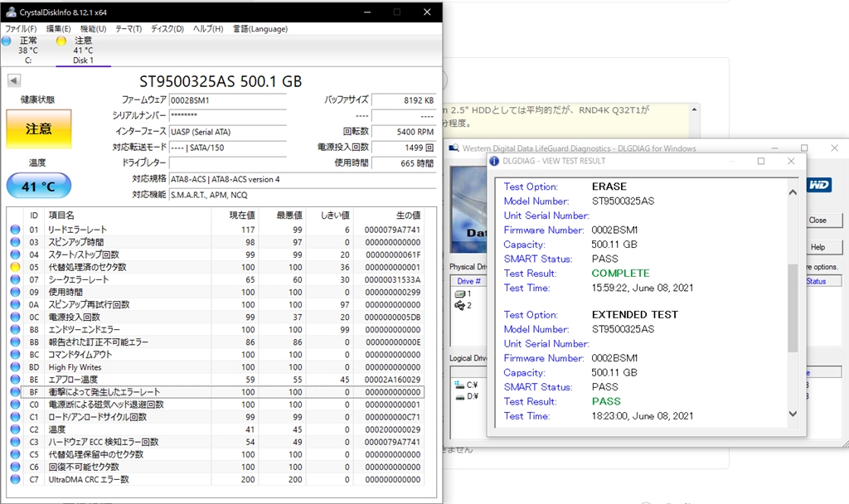Click the Drive # column header in DLGDIAG
Viewport: 849px width, 504px height.
click(468, 281)
